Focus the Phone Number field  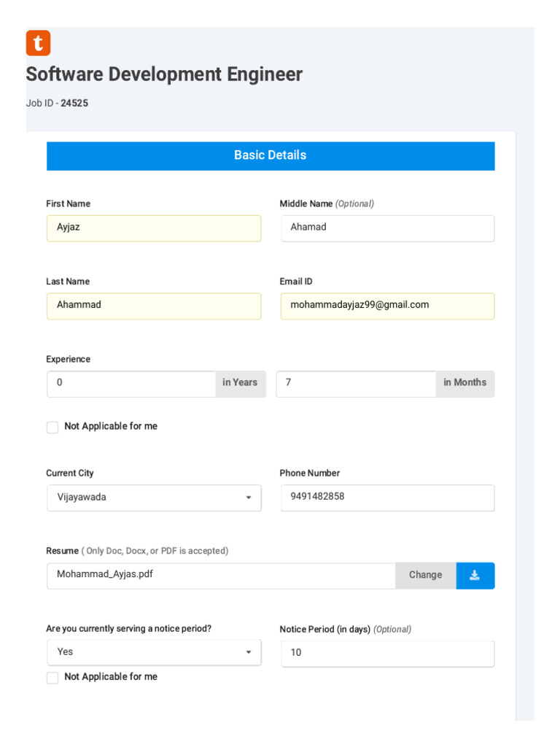(387, 498)
